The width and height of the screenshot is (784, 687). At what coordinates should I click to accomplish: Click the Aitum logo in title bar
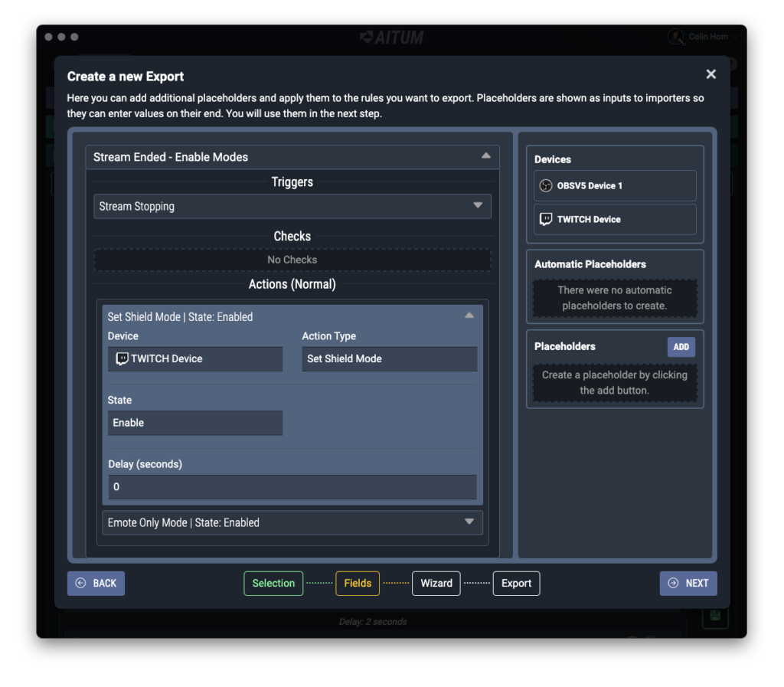click(x=391, y=37)
